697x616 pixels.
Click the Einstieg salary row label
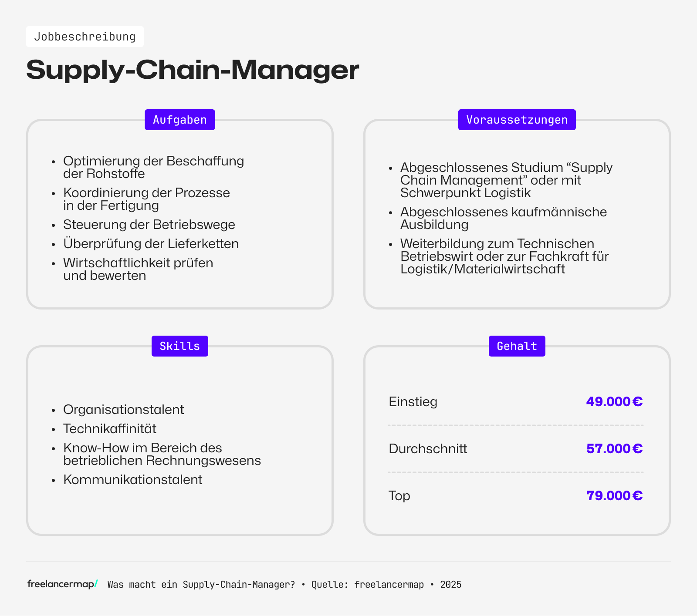413,401
